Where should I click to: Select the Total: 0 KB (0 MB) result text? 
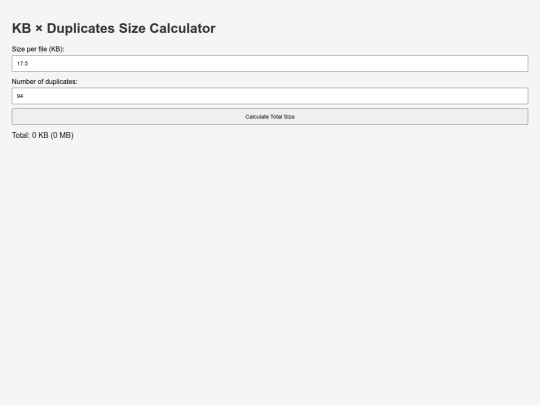(x=43, y=135)
